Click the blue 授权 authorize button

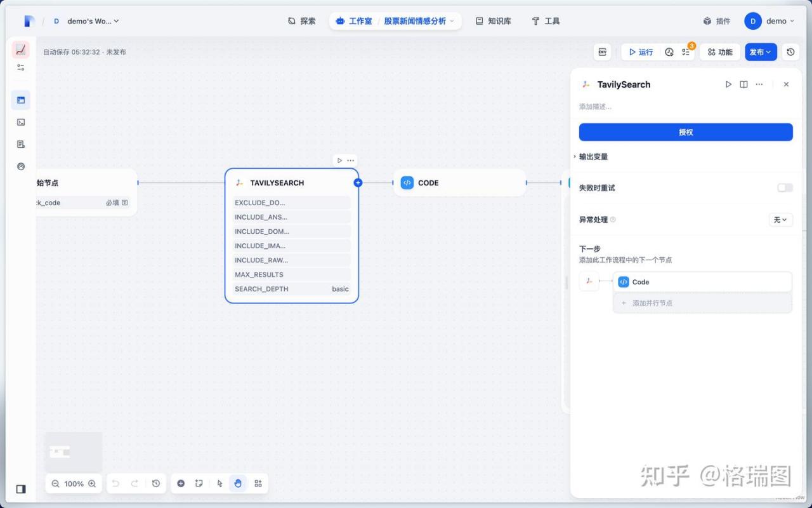686,132
